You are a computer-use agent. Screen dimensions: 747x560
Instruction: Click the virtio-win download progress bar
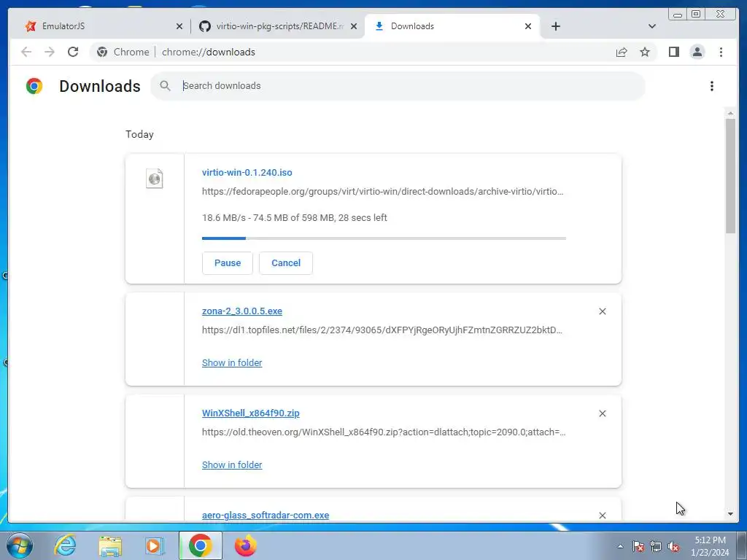click(x=384, y=238)
